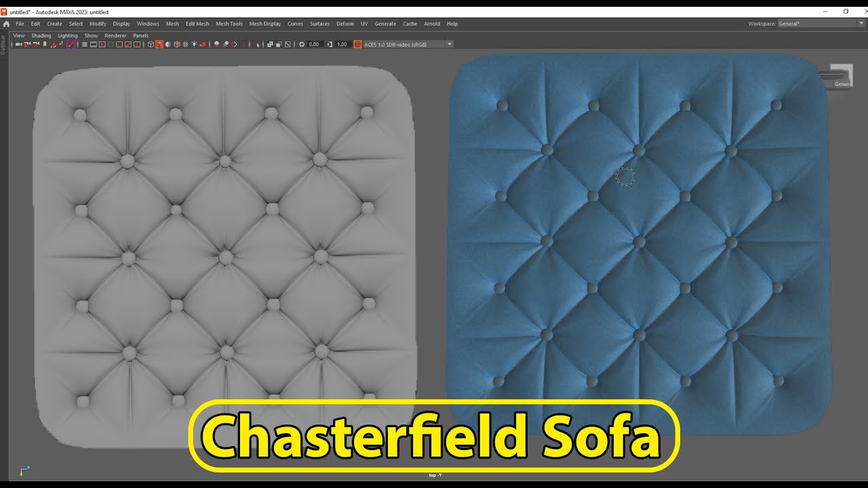The height and width of the screenshot is (488, 868).
Task: Click XRay Active Components icon
Action: pos(279,44)
